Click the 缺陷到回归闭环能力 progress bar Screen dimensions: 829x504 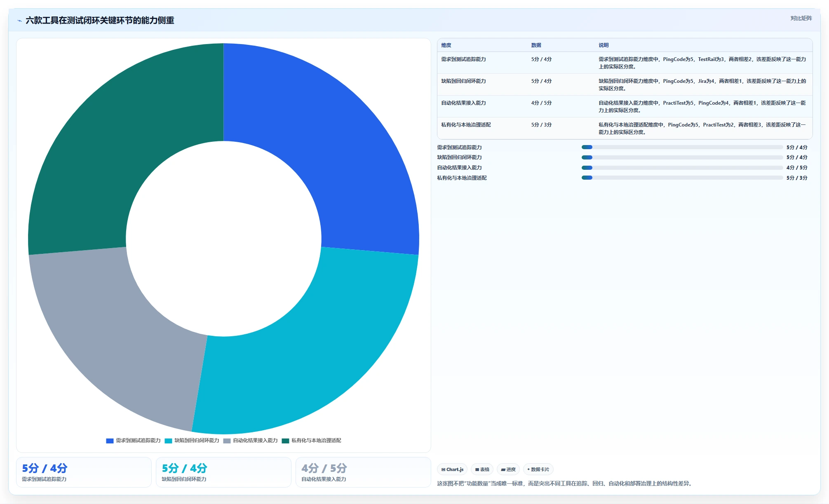682,157
